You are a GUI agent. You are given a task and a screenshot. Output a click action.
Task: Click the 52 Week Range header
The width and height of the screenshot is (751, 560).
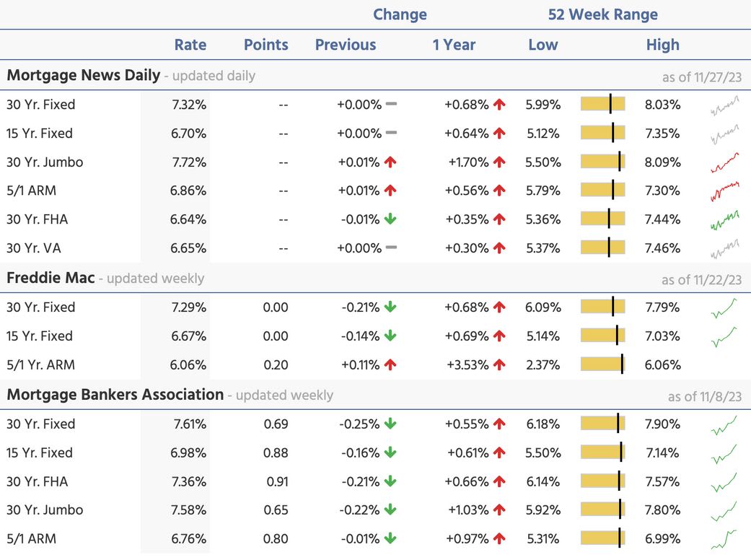tap(603, 14)
